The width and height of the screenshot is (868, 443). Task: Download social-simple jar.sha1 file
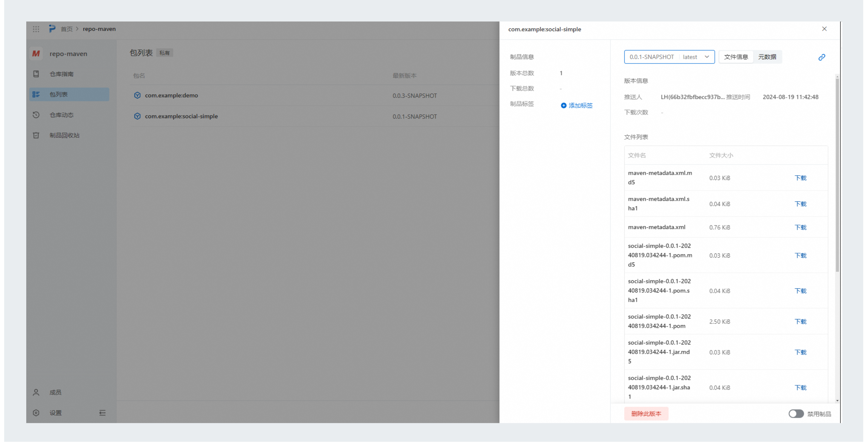click(800, 388)
